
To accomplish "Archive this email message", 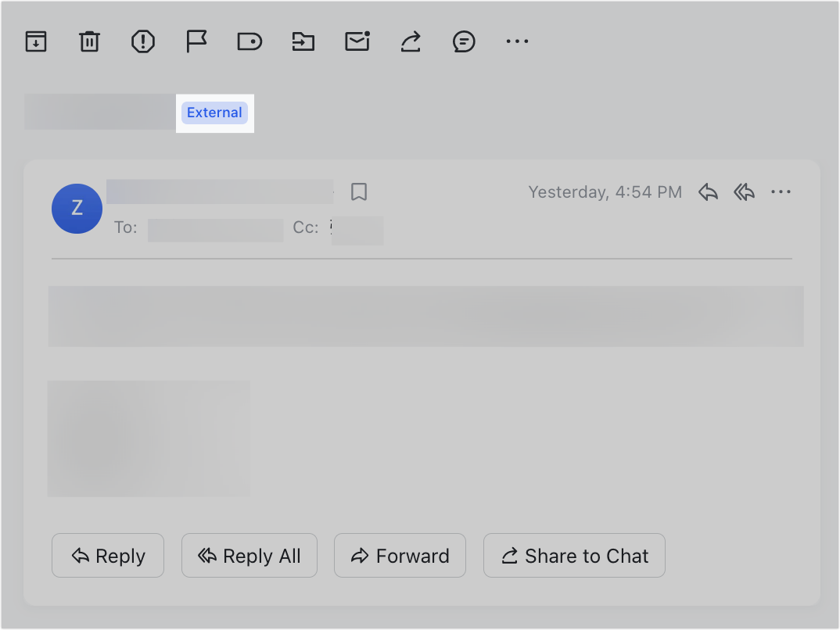I will 36,41.
